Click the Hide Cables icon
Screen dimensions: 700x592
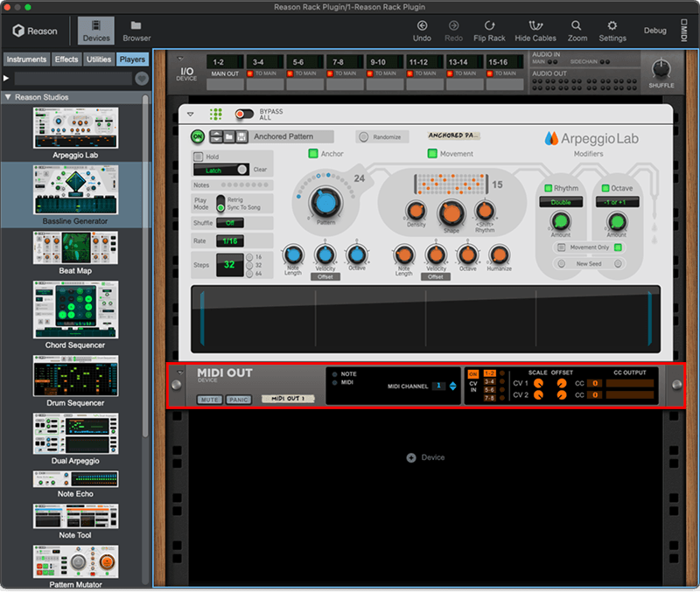[535, 25]
